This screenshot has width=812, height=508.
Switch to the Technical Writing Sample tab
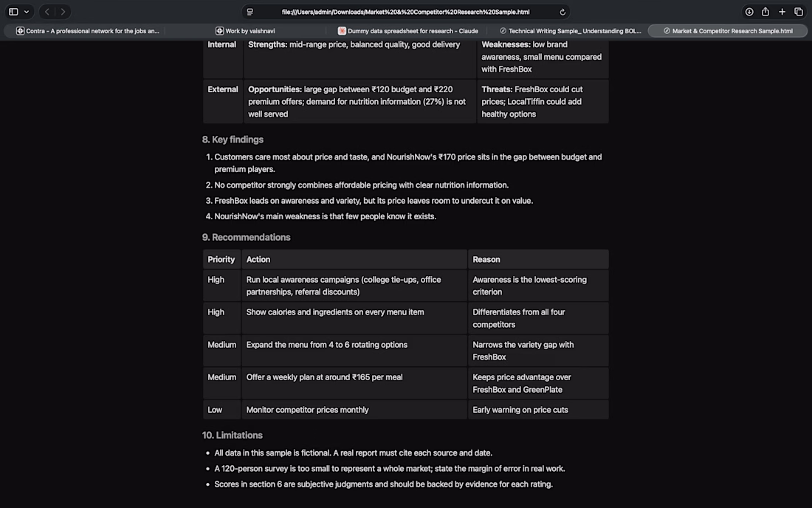click(570, 31)
